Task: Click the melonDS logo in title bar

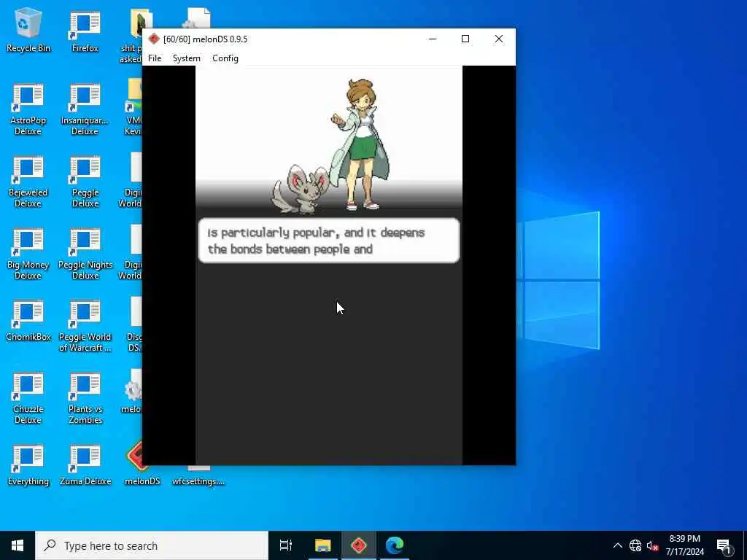Action: (x=153, y=39)
